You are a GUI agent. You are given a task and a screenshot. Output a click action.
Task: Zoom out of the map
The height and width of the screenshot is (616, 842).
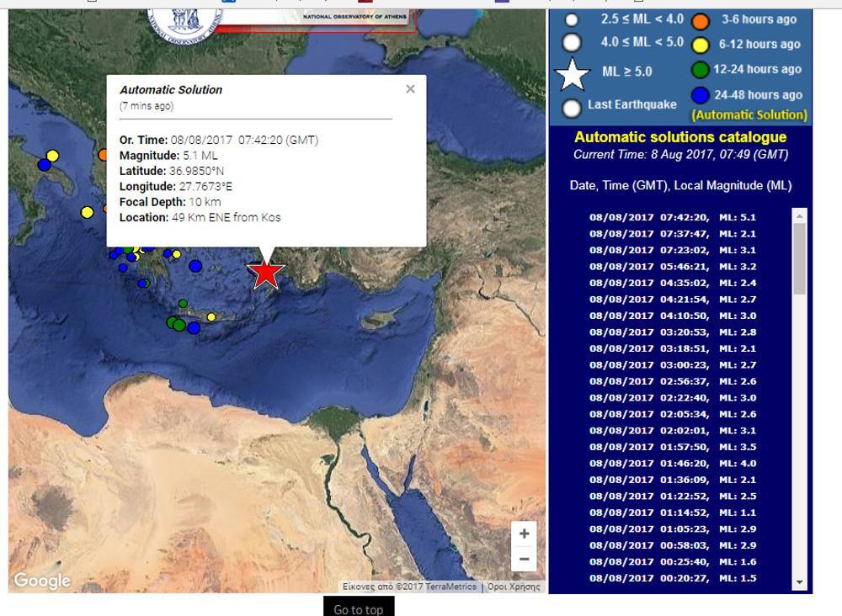click(524, 559)
